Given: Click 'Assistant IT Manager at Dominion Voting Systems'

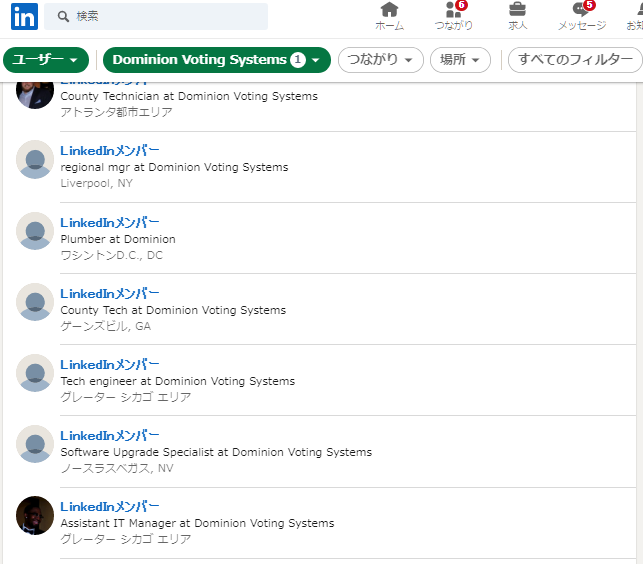Looking at the screenshot, I should 197,523.
